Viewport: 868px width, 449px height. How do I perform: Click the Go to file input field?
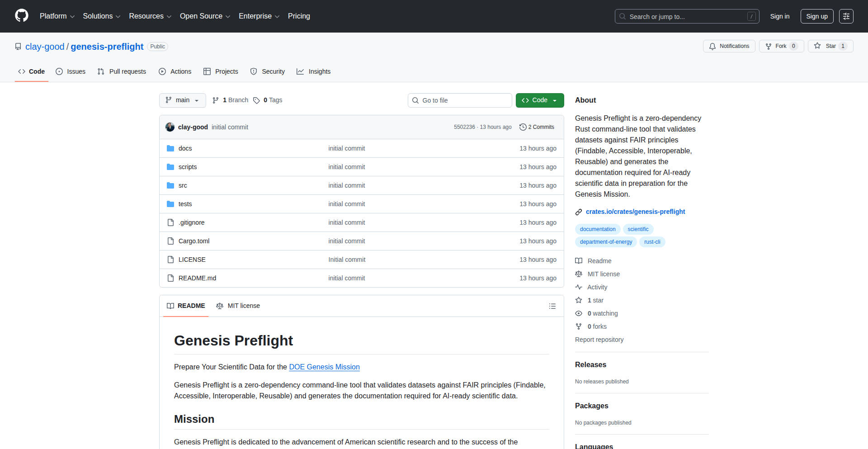pyautogui.click(x=460, y=100)
